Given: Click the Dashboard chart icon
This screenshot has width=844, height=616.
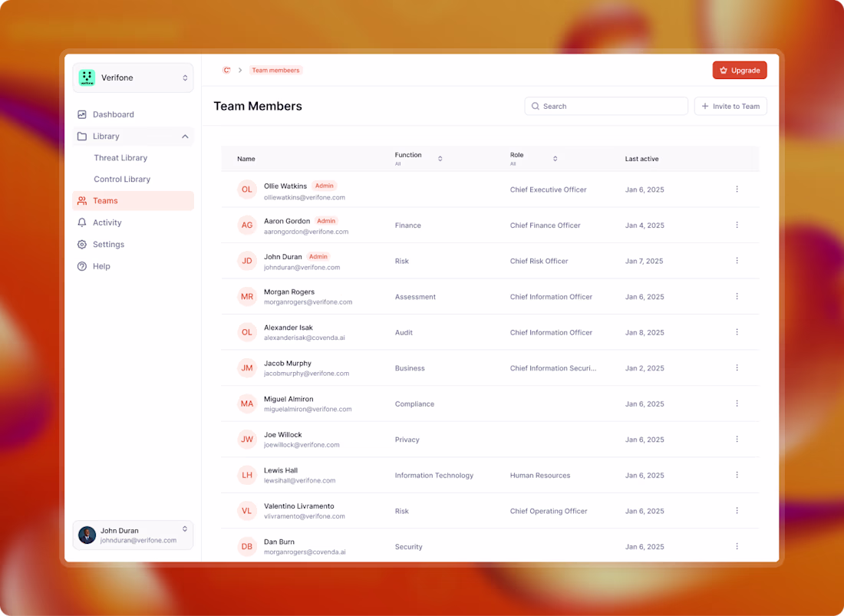Looking at the screenshot, I should (x=82, y=114).
